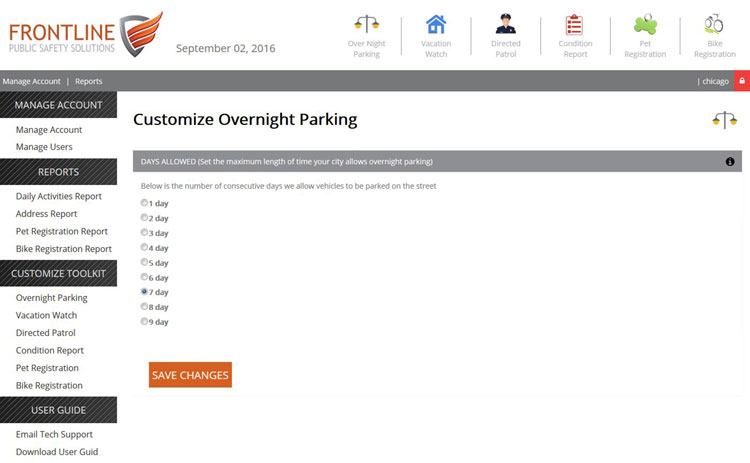This screenshot has height=463, width=750.
Task: Click the USER GUIDE sidebar header
Action: [58, 410]
